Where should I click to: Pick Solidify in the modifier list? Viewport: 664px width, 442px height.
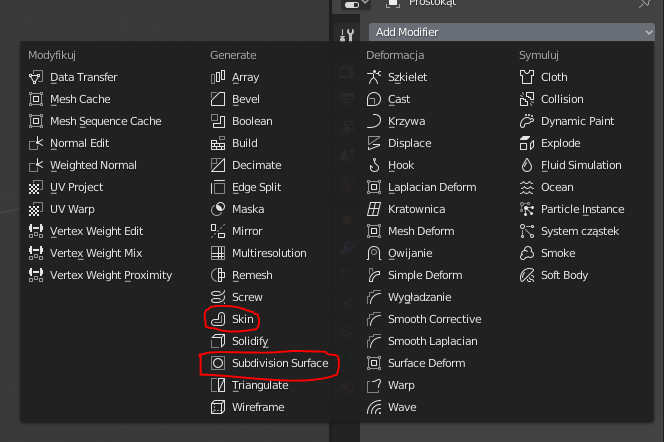tap(249, 341)
